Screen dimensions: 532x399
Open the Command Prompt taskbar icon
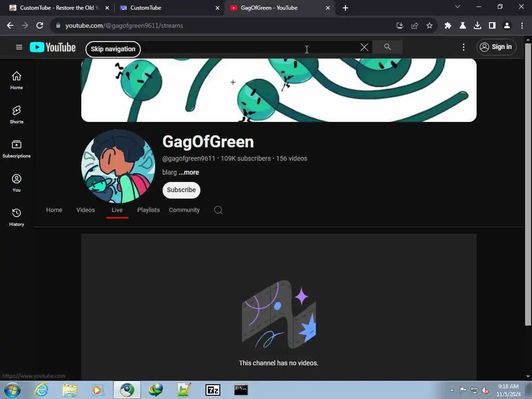241,390
